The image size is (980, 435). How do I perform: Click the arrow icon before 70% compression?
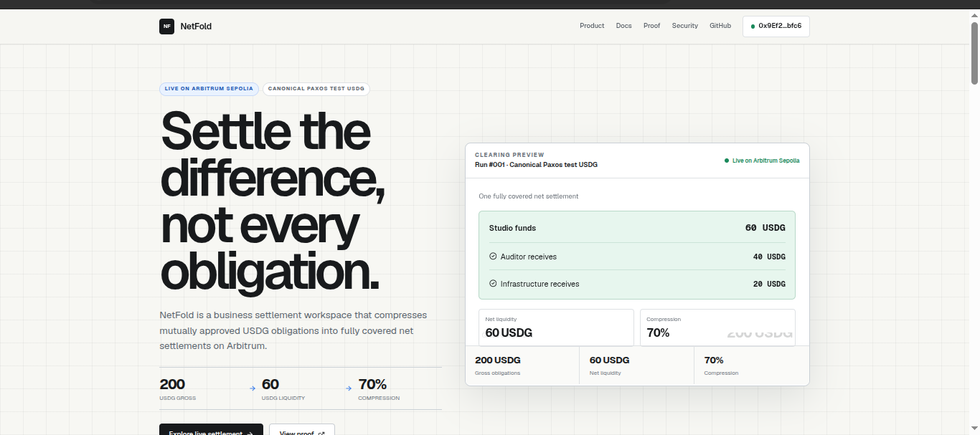coord(349,388)
